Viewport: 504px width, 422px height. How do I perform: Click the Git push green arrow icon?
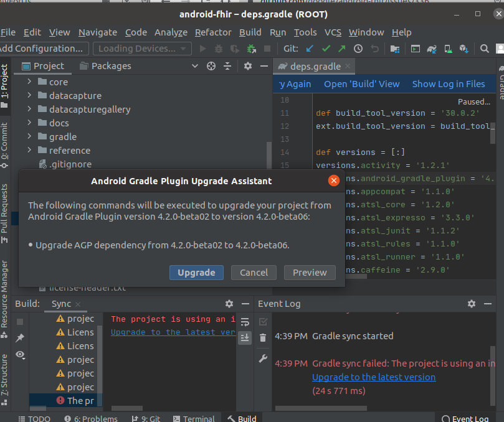point(341,49)
